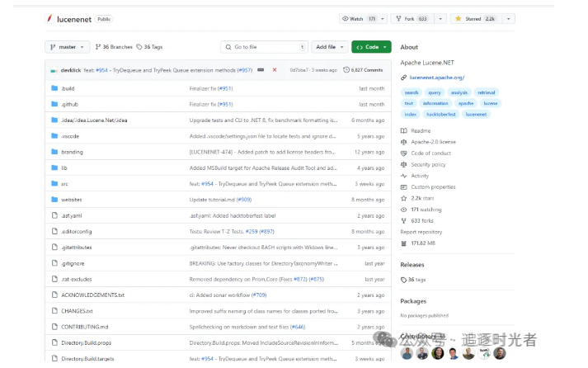
Task: Click the .vscode folder icon
Action: 54,136
